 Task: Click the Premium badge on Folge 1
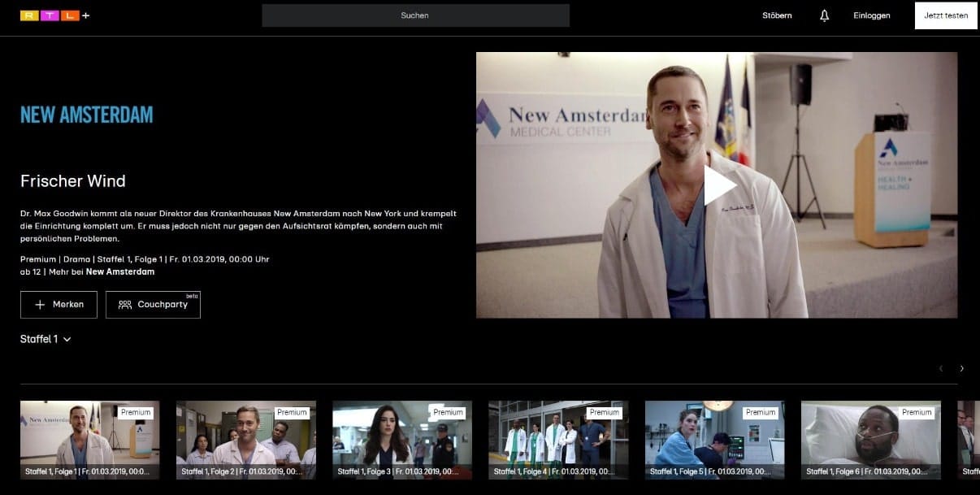(x=136, y=412)
